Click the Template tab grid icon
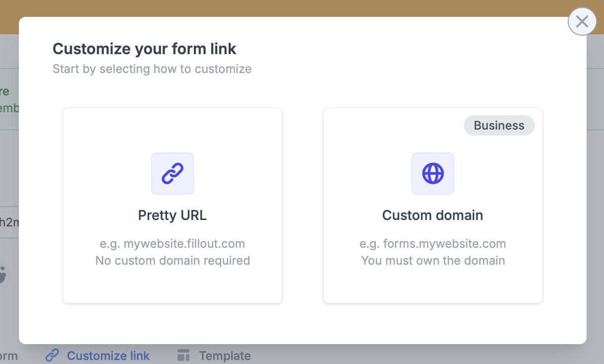Viewport: 604px width, 364px height. point(183,355)
